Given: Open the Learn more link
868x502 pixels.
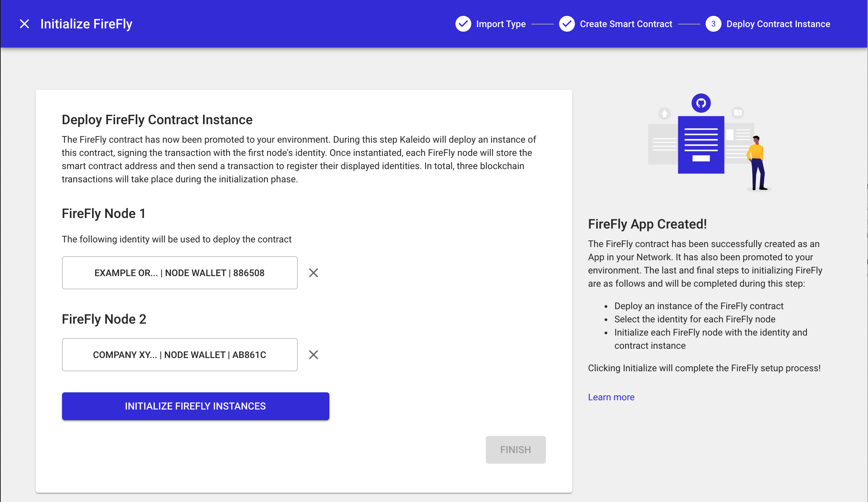Looking at the screenshot, I should point(611,397).
